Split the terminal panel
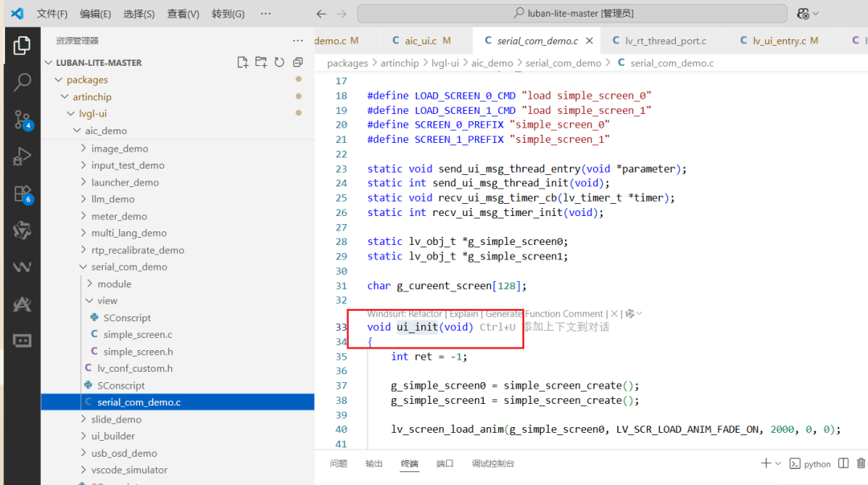868x485 pixels. 843,463
